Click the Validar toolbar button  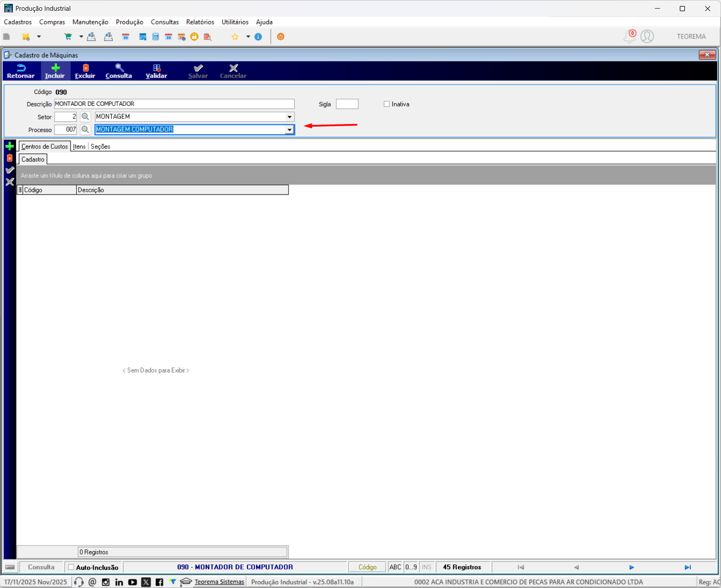tap(156, 71)
